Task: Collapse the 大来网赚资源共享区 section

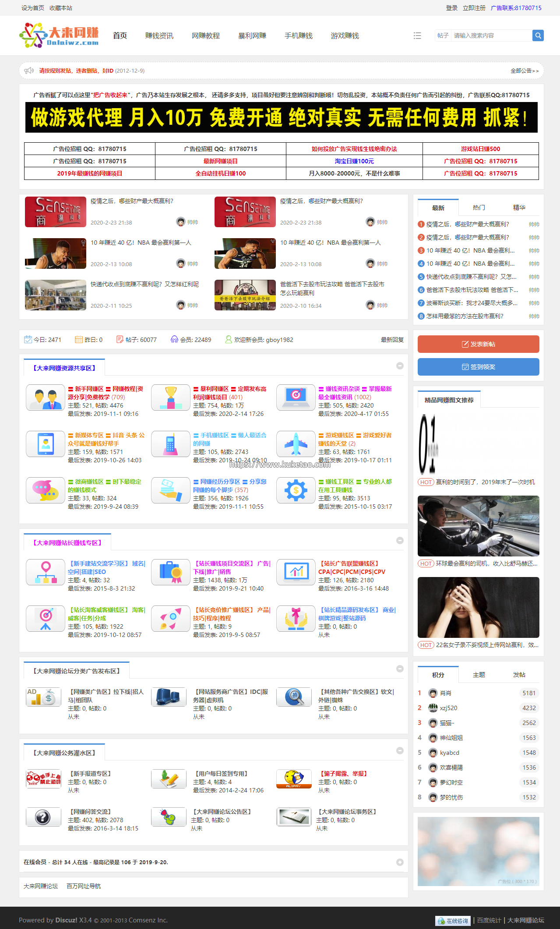Action: tap(400, 366)
